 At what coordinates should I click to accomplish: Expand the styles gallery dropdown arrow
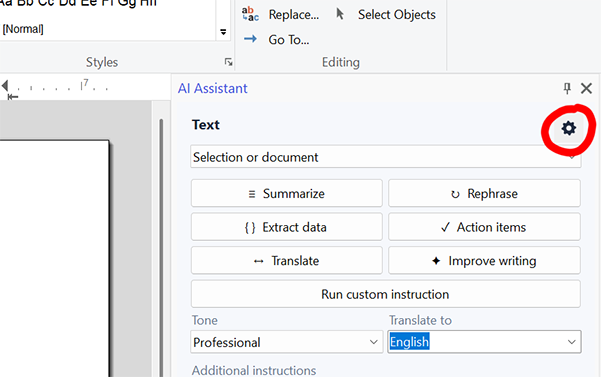[223, 32]
